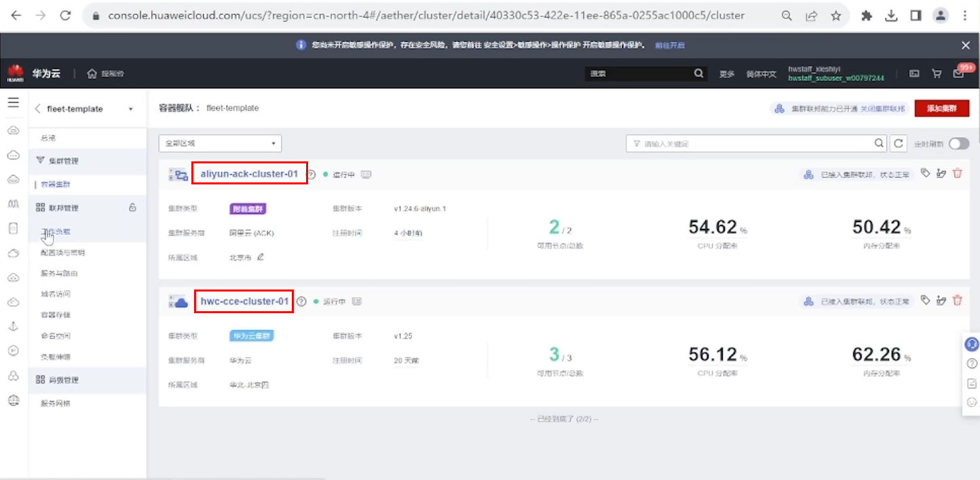Click the browser address bar URL
This screenshot has width=980, height=480.
click(426, 16)
